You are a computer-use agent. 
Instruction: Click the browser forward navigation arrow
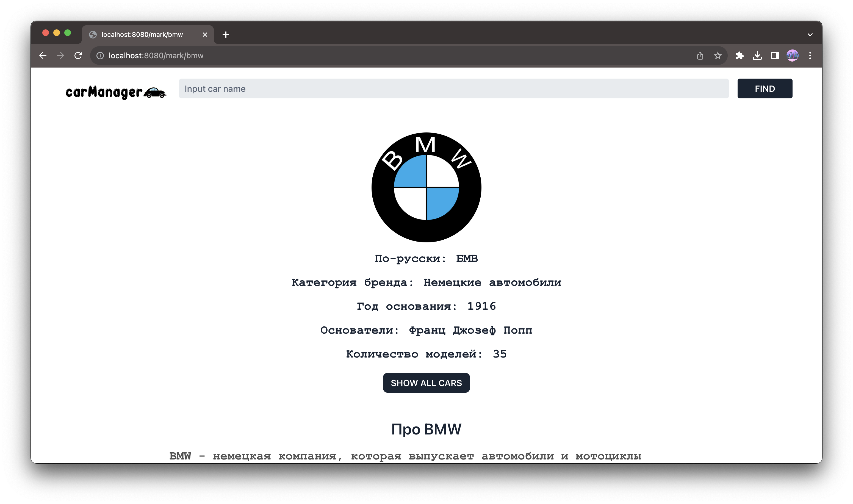(x=60, y=55)
